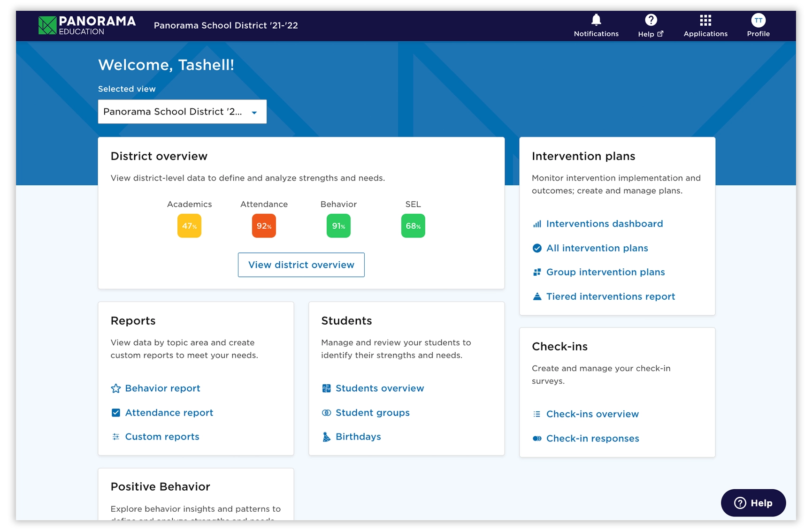Open the Applications grid icon

(705, 20)
